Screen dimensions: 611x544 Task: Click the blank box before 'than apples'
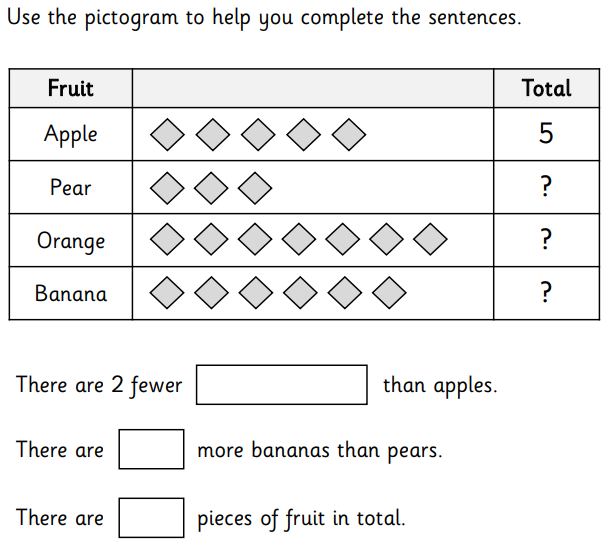coord(281,385)
